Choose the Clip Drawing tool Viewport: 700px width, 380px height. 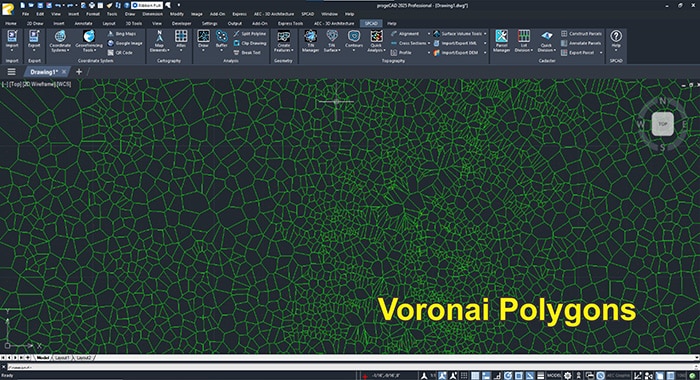point(250,43)
